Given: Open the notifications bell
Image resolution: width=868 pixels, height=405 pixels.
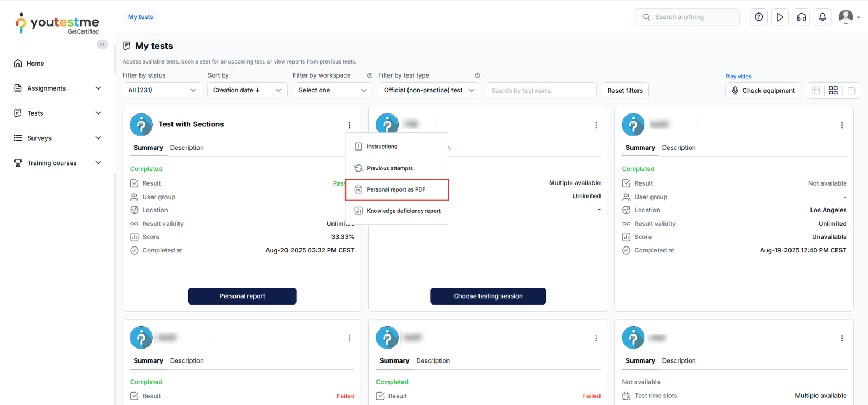Looking at the screenshot, I should point(822,17).
